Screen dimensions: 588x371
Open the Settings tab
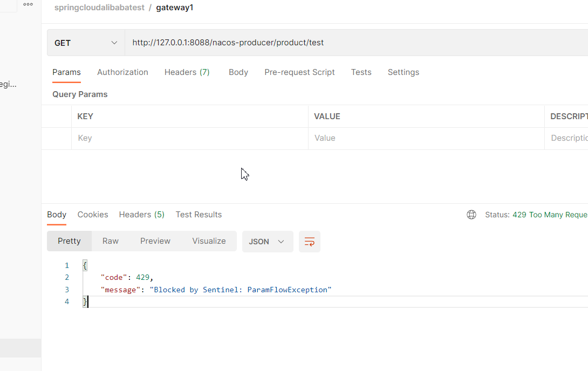click(x=404, y=72)
